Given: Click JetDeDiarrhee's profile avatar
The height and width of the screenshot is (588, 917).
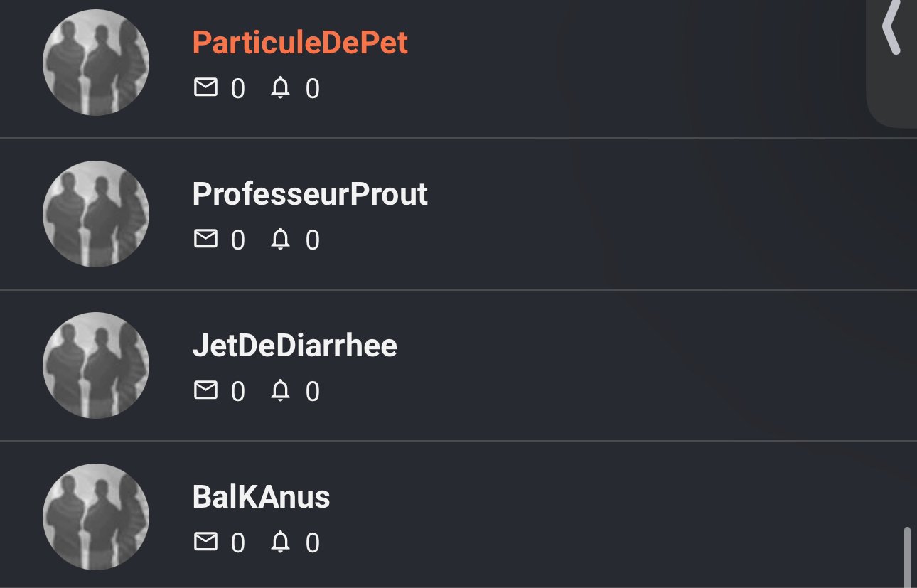Looking at the screenshot, I should (96, 365).
